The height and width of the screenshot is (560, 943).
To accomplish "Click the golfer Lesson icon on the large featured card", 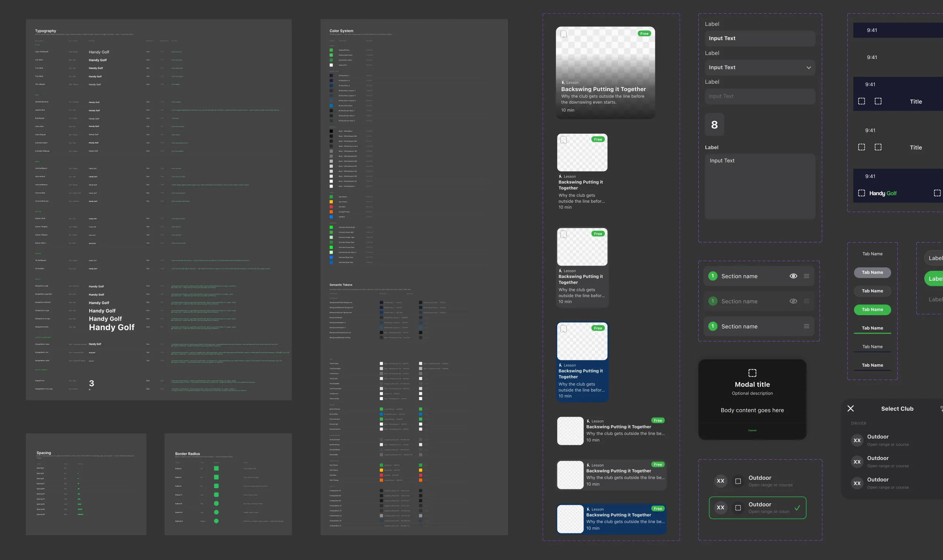I will click(563, 82).
